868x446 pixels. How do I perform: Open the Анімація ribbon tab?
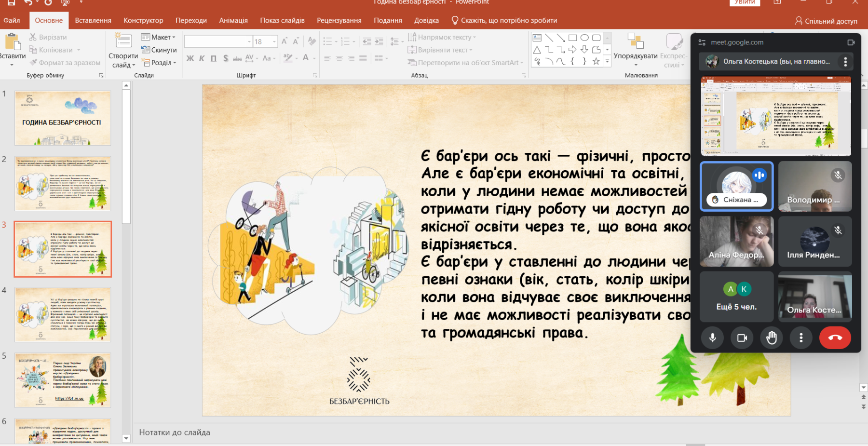point(233,20)
